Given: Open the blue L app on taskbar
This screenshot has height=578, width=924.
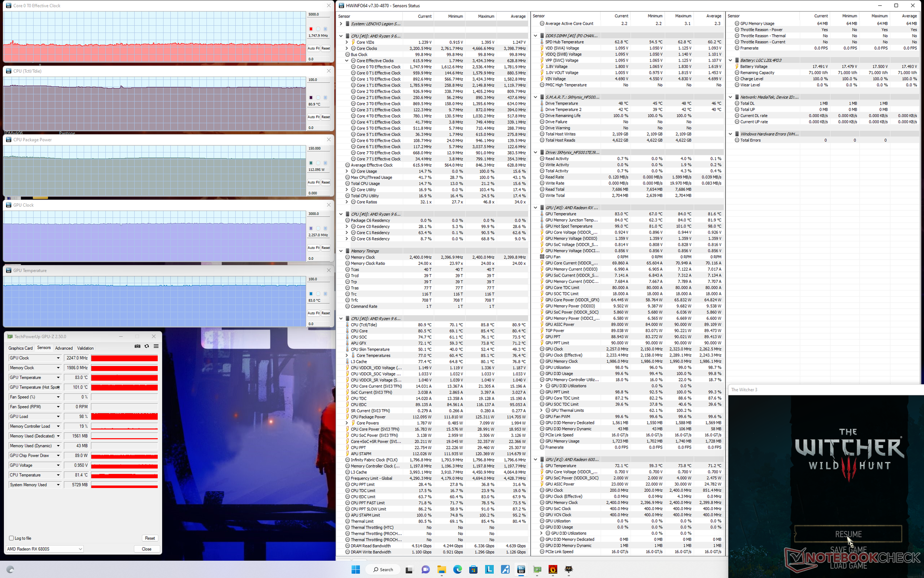Looking at the screenshot, I should click(489, 569).
